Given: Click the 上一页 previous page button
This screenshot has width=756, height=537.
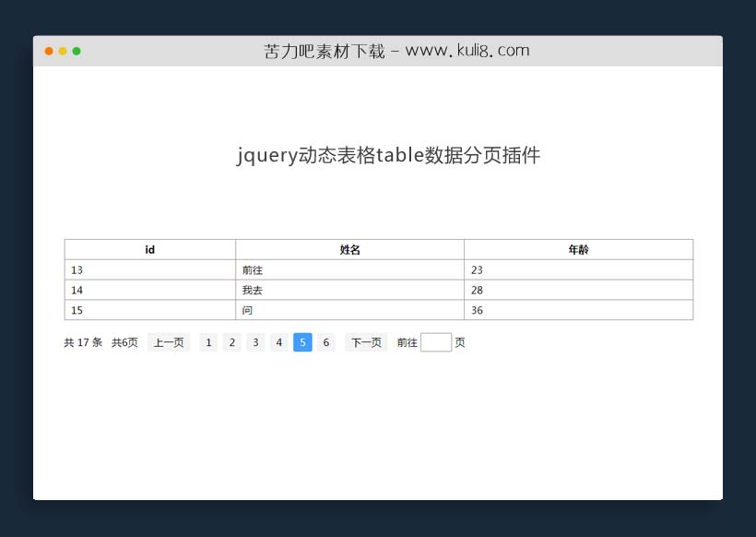Looking at the screenshot, I should (169, 342).
